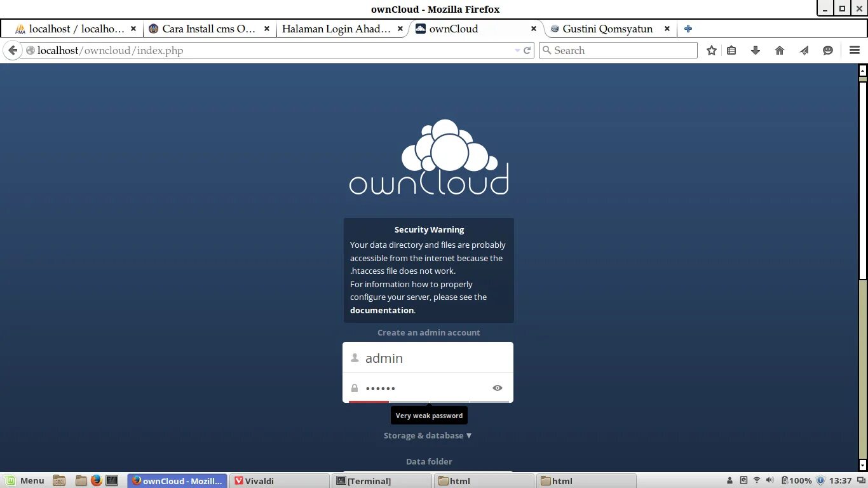Click the Firefox search box
This screenshot has height=488, width=868.
point(618,50)
